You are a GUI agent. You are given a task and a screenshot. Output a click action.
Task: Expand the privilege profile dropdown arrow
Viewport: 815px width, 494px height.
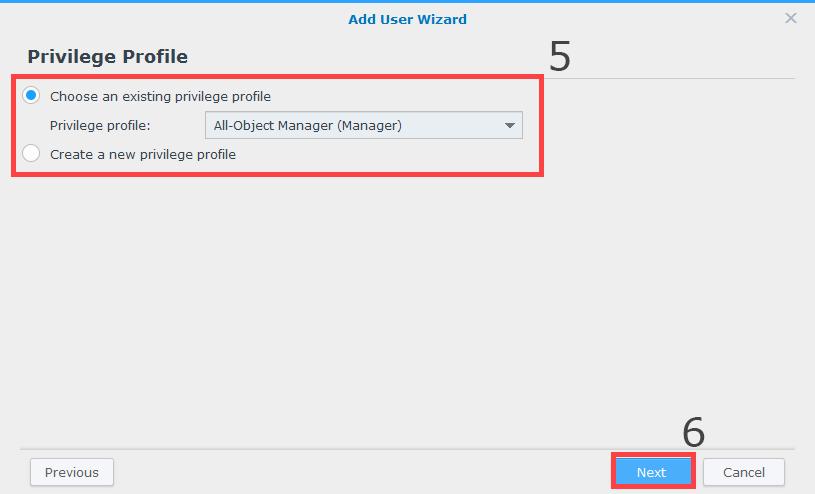click(x=510, y=125)
